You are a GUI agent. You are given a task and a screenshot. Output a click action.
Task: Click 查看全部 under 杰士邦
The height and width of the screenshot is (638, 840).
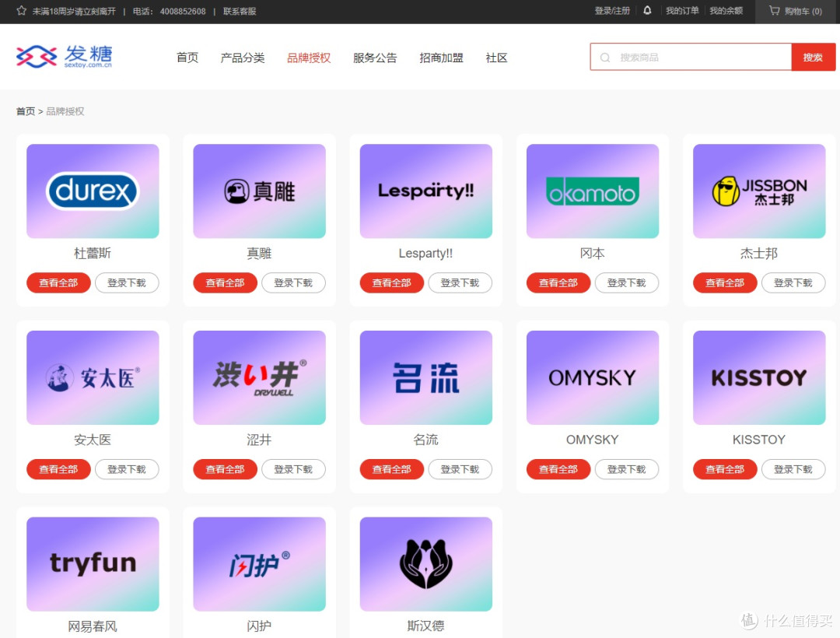pyautogui.click(x=725, y=283)
